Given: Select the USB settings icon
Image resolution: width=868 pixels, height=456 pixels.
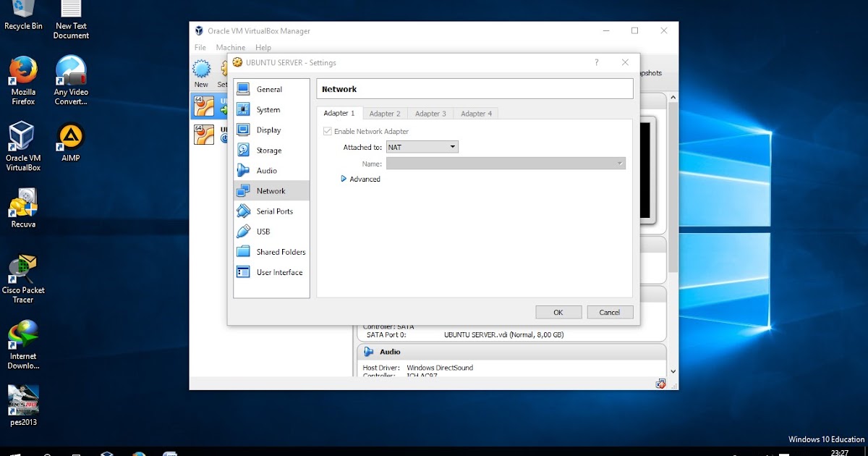Looking at the screenshot, I should tap(243, 231).
